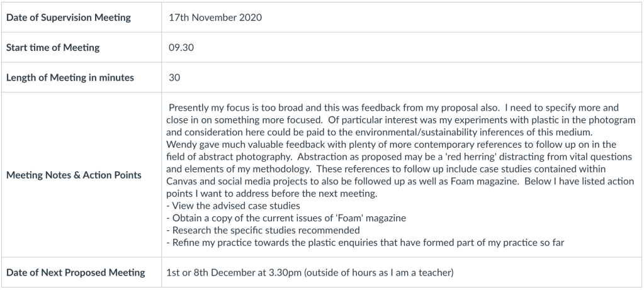Viewport: 644px width, 290px height.
Task: Click the 'Length of Meeting in minutes' label
Action: 69,78
